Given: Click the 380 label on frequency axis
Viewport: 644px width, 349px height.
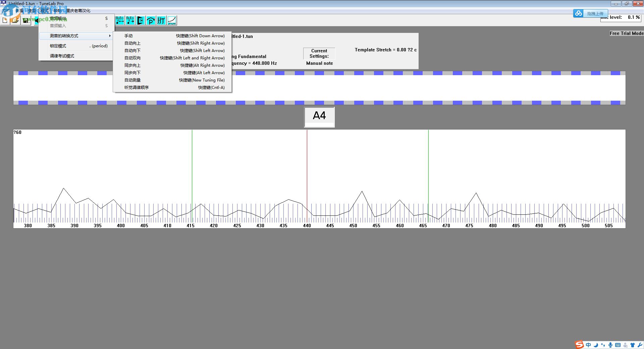Looking at the screenshot, I should [28, 226].
